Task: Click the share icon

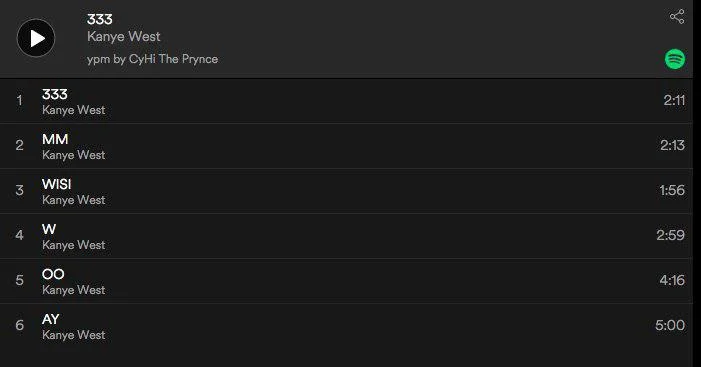Action: point(677,17)
